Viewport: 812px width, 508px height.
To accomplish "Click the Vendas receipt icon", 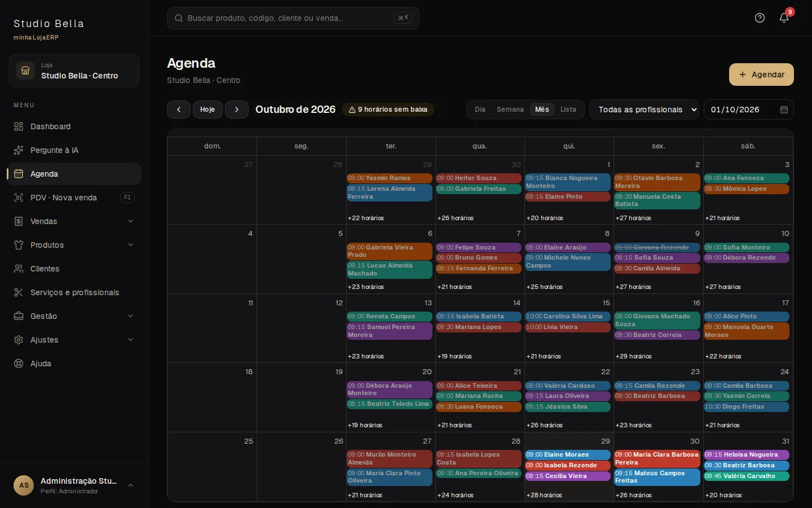I will pyautogui.click(x=19, y=221).
